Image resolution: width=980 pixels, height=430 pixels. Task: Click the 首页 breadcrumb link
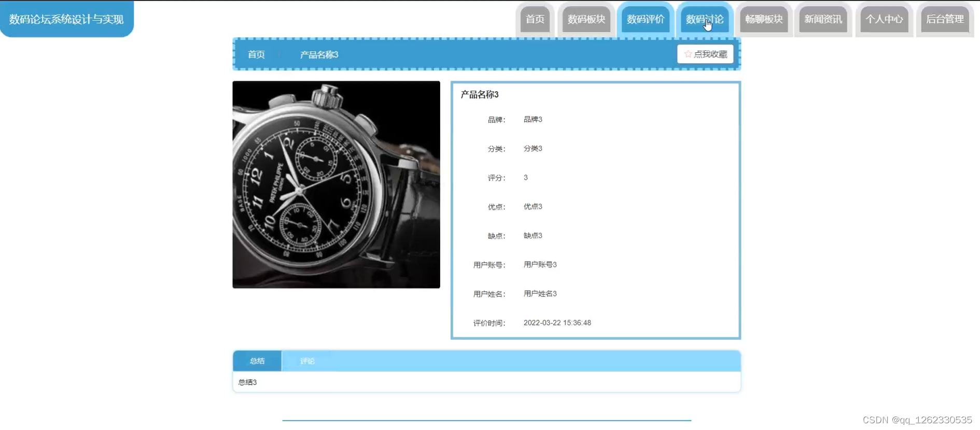(x=256, y=54)
